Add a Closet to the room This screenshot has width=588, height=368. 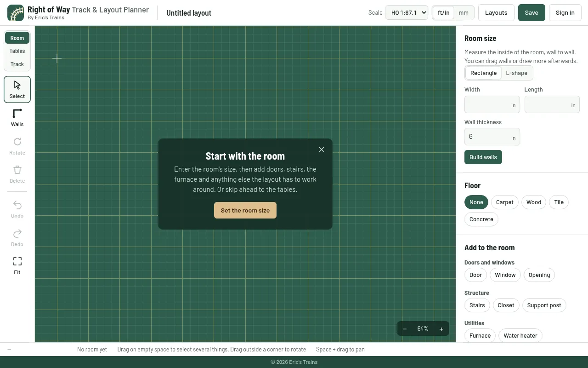click(x=506, y=305)
